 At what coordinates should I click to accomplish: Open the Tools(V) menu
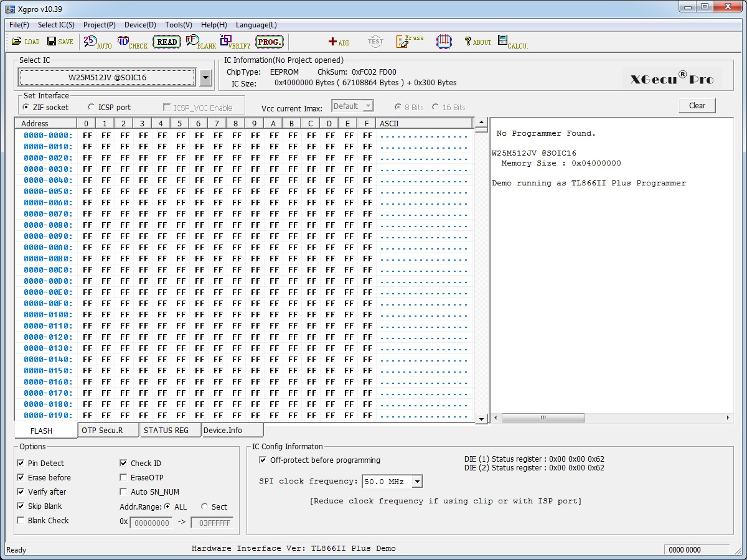click(178, 25)
